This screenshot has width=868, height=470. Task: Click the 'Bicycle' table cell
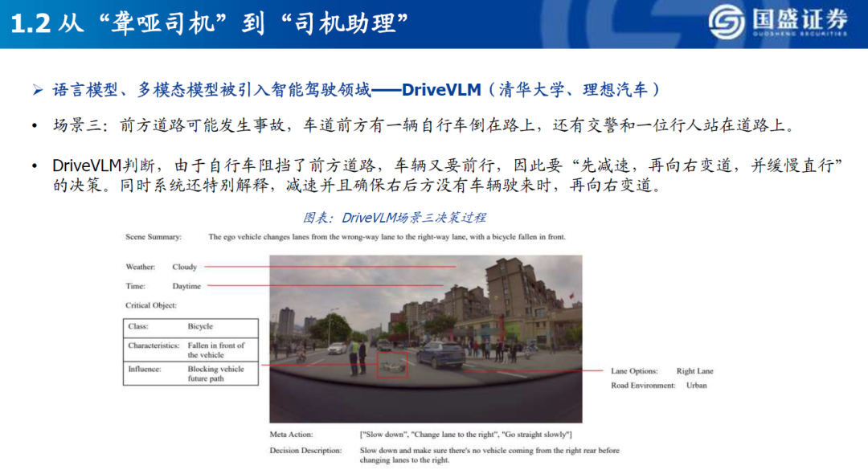tap(200, 327)
